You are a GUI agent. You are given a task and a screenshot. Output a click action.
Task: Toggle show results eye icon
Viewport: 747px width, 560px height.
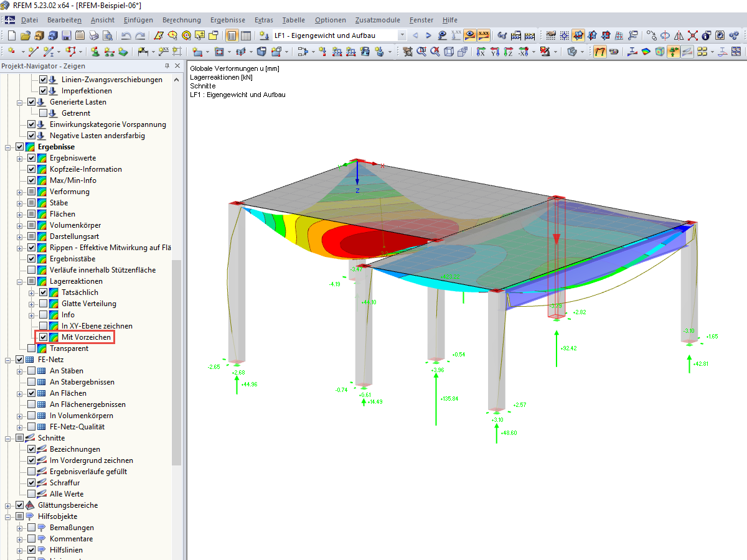[x=470, y=35]
